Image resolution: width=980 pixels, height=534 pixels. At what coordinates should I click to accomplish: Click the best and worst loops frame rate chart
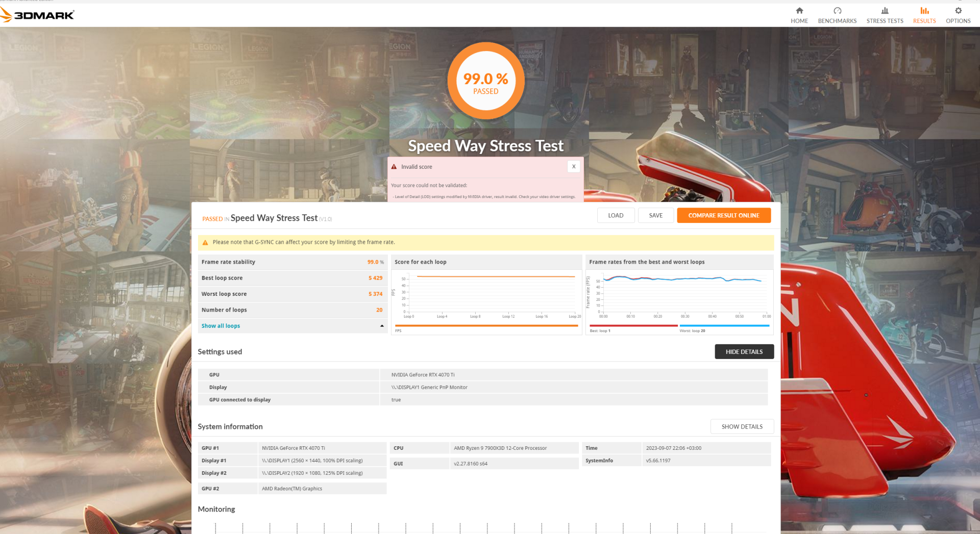[x=679, y=301]
